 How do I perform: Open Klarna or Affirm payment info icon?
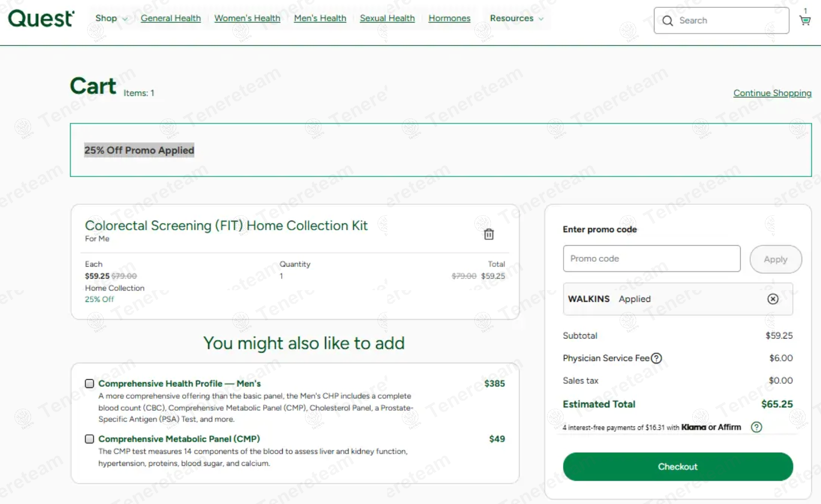tap(756, 427)
